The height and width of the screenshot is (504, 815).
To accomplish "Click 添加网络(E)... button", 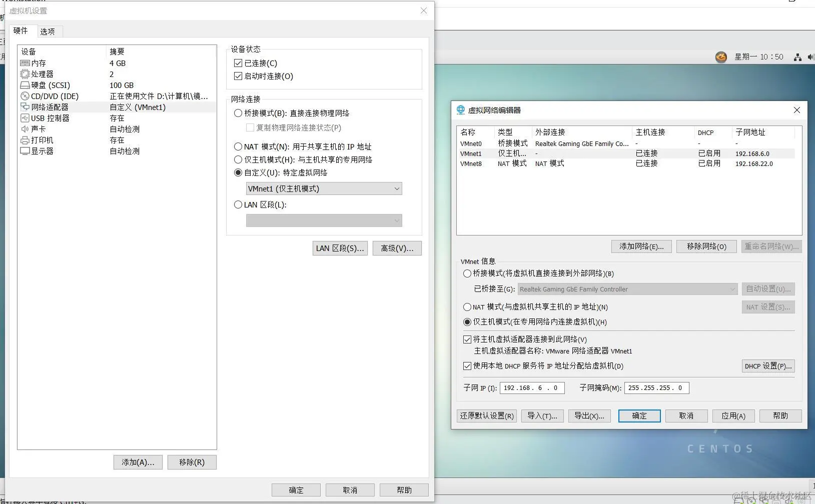I will point(641,246).
